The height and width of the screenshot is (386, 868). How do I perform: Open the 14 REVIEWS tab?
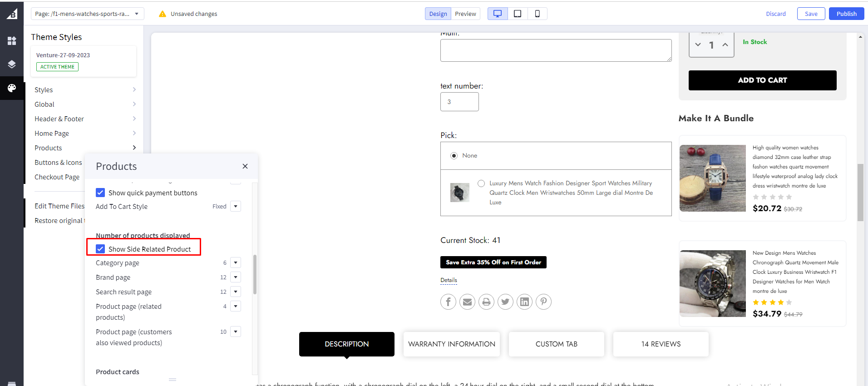coord(661,344)
